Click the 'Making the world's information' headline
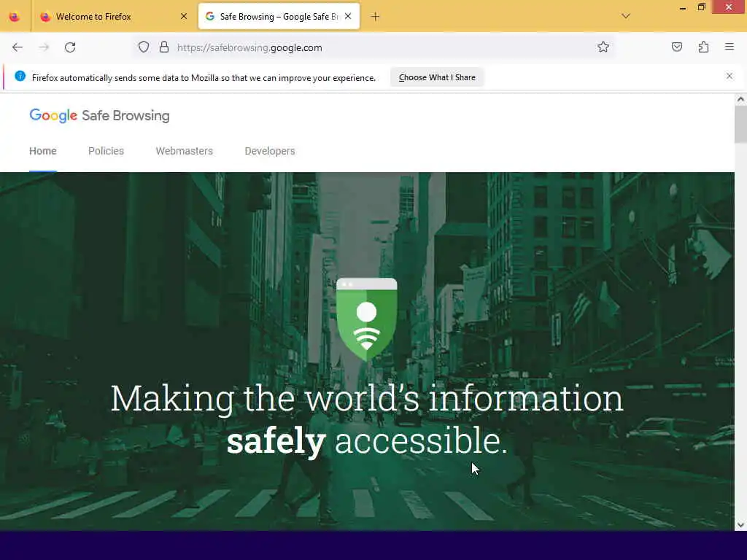This screenshot has width=747, height=560. point(367,398)
